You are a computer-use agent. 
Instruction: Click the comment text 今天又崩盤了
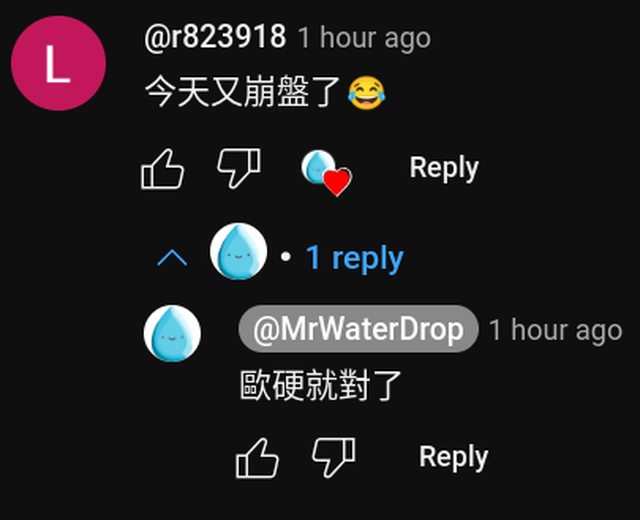coord(243,92)
